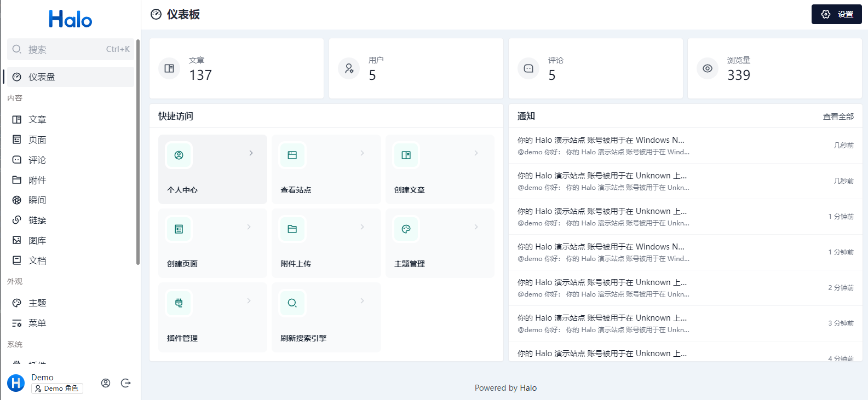Click the 图库 image icon in sidebar

point(17,240)
